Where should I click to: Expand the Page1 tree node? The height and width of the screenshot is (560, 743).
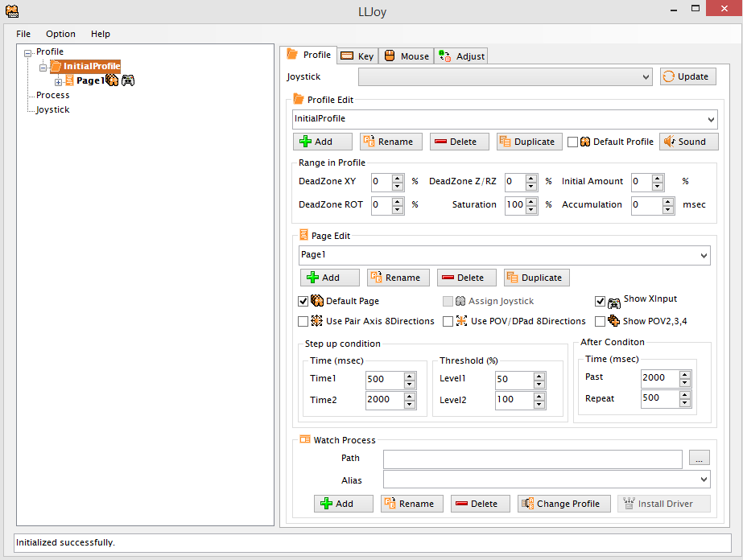(58, 81)
